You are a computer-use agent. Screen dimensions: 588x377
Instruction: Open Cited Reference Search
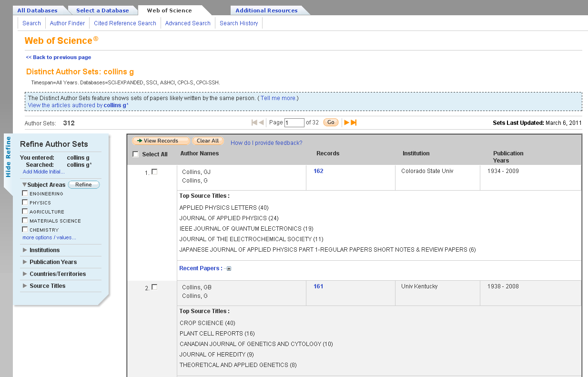pos(125,23)
